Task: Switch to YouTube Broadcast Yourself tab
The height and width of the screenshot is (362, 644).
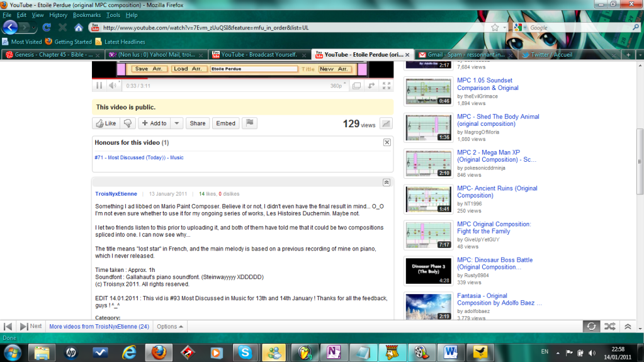Action: point(259,55)
